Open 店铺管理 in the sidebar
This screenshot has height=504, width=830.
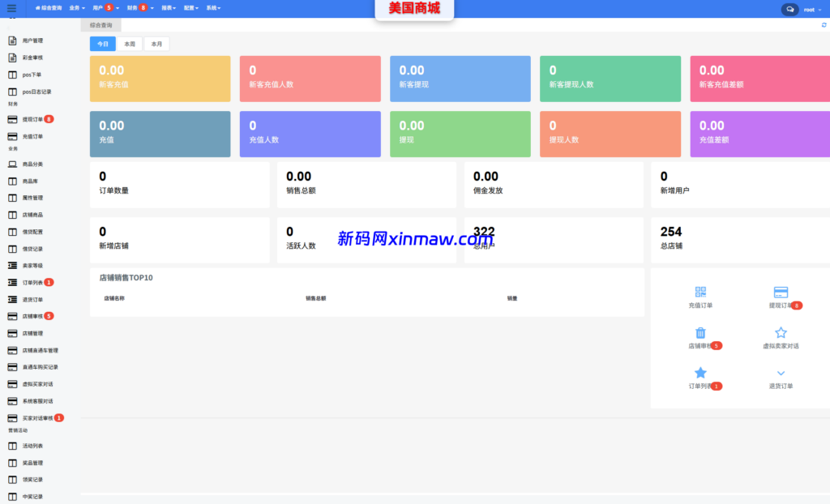(32, 334)
